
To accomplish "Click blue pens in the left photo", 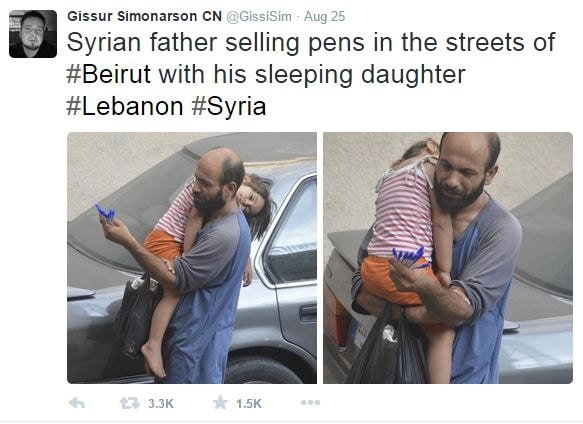I will coord(105,214).
